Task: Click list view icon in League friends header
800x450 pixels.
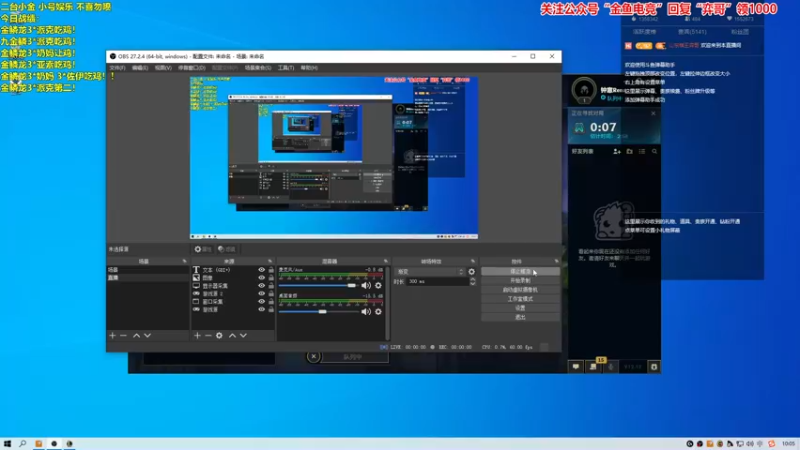Action: 642,152
